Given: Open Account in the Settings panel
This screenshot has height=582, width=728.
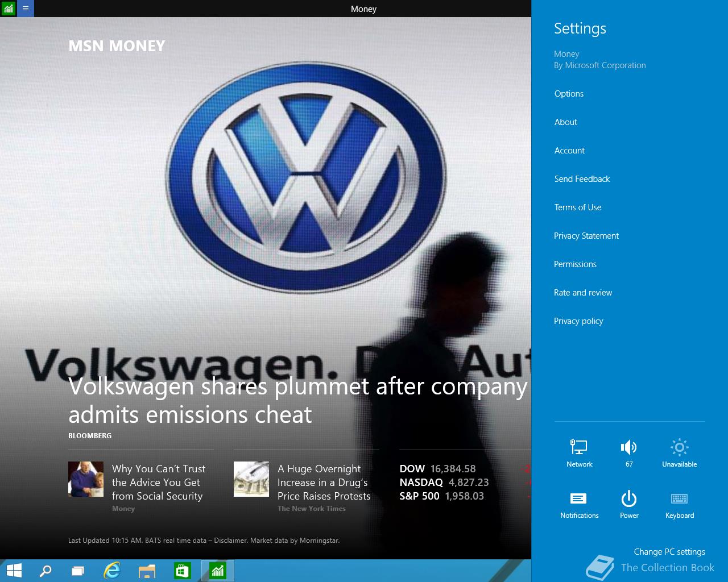Looking at the screenshot, I should click(x=569, y=151).
